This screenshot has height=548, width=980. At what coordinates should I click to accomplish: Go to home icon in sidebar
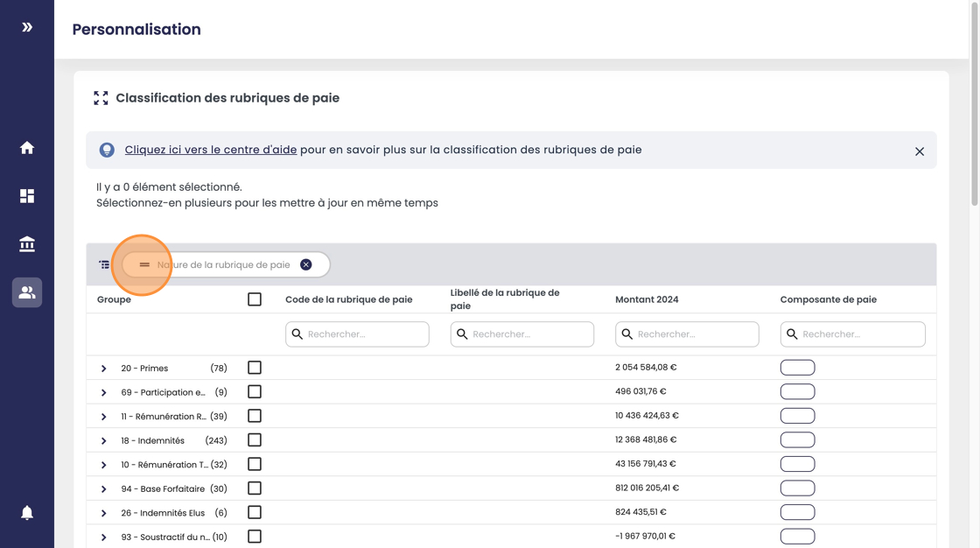(27, 148)
